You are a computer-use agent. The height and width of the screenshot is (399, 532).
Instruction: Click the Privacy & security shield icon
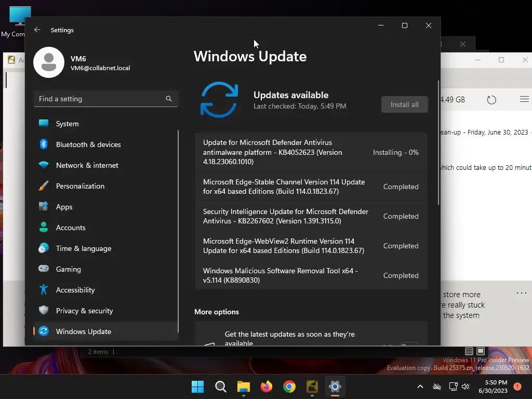point(44,310)
